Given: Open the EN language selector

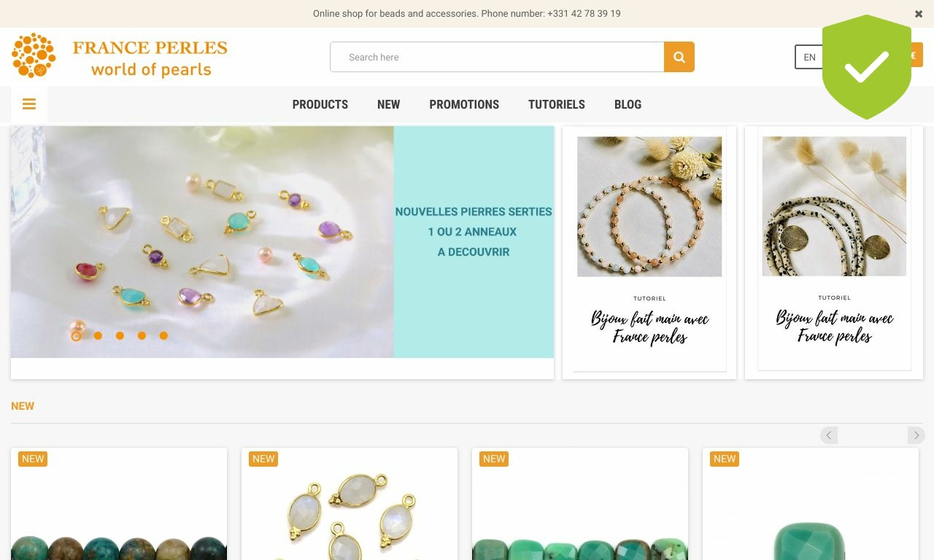Looking at the screenshot, I should pos(809,57).
